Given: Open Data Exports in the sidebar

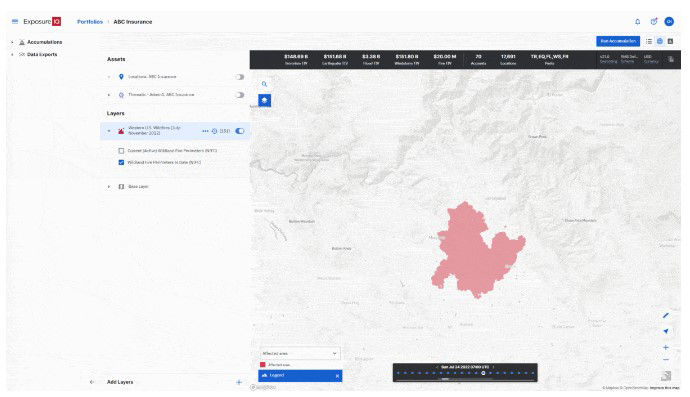Looking at the screenshot, I should point(42,55).
